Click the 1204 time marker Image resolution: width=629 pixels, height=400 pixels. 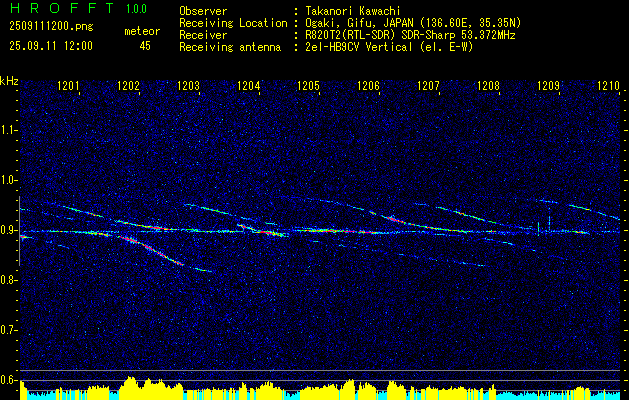(248, 86)
